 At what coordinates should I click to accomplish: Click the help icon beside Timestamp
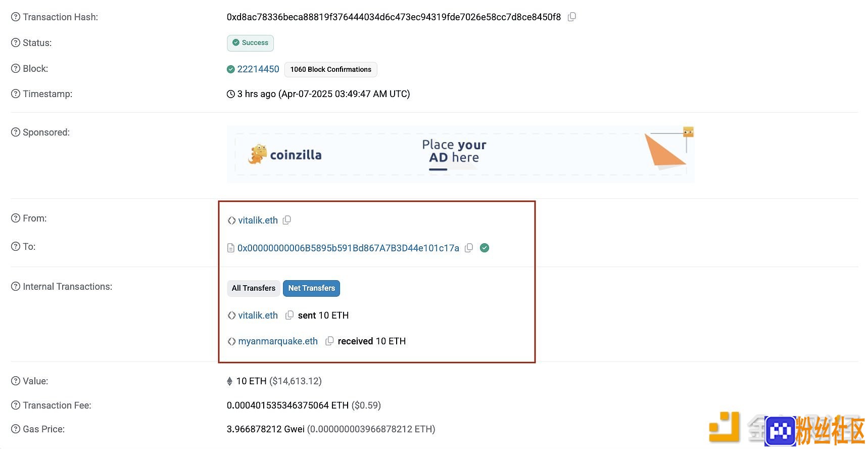(16, 94)
